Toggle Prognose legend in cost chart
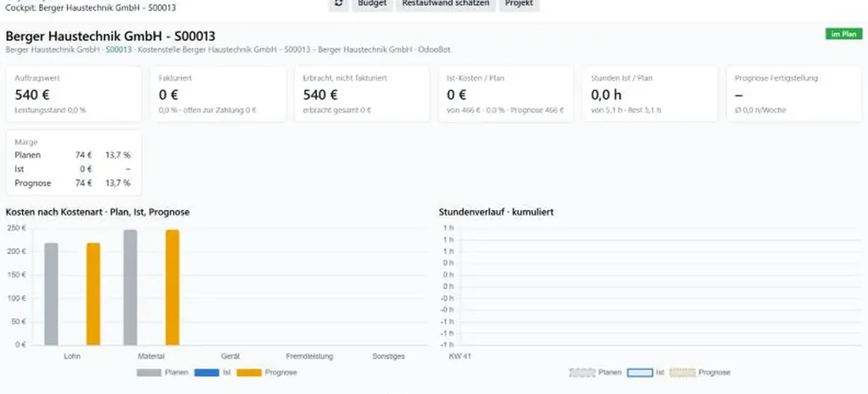The height and width of the screenshot is (394, 868). point(267,373)
